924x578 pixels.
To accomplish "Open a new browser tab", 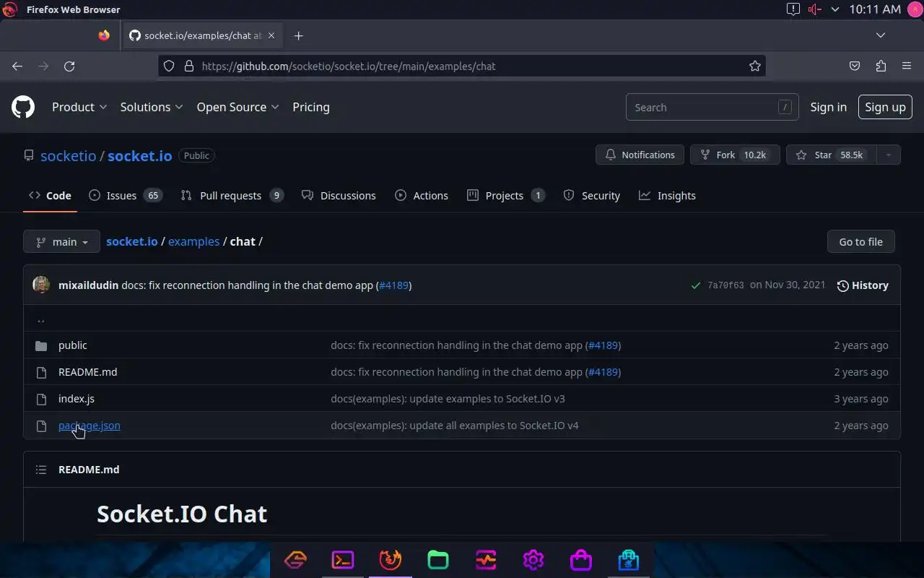I will click(298, 35).
